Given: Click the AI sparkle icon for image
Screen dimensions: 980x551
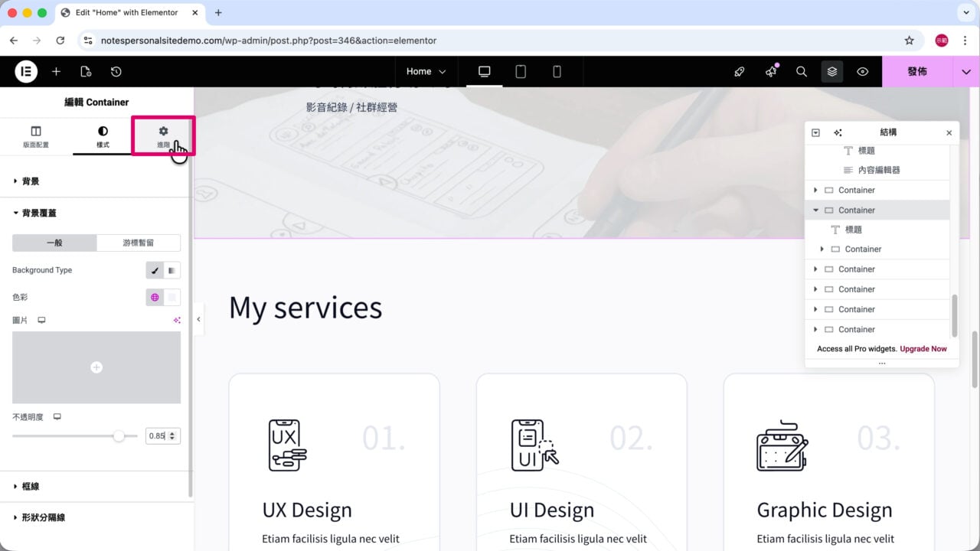Looking at the screenshot, I should click(177, 320).
